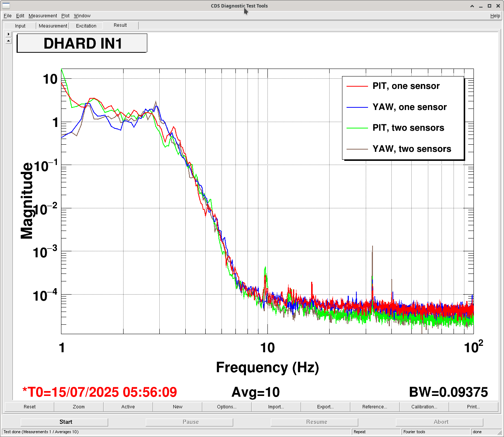504x437 pixels.
Task: Close the CDS Diagnostic Test Tools window
Action: click(x=498, y=6)
